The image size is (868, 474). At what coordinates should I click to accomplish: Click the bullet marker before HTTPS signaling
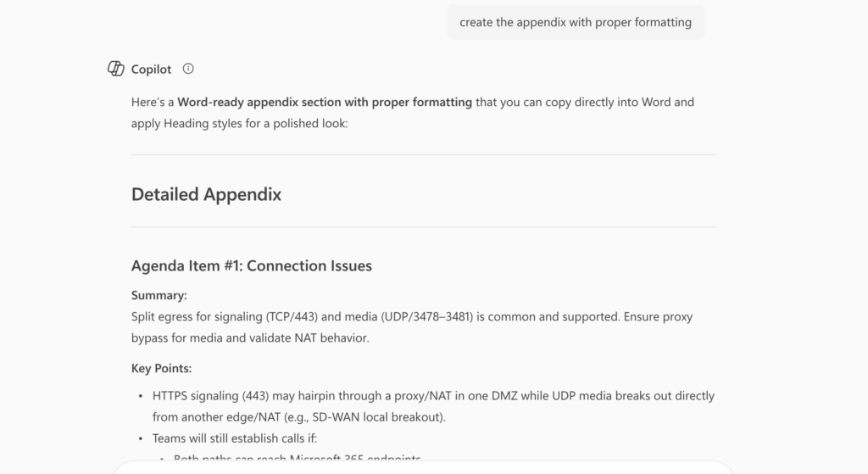(140, 396)
